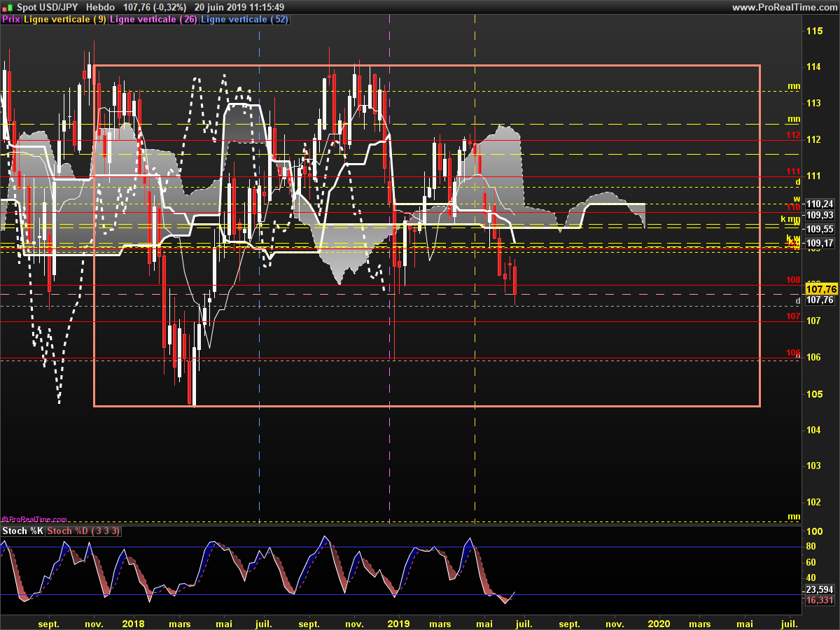The width and height of the screenshot is (840, 630).
Task: Click the 109,55 price tag on axis
Action: (x=819, y=229)
